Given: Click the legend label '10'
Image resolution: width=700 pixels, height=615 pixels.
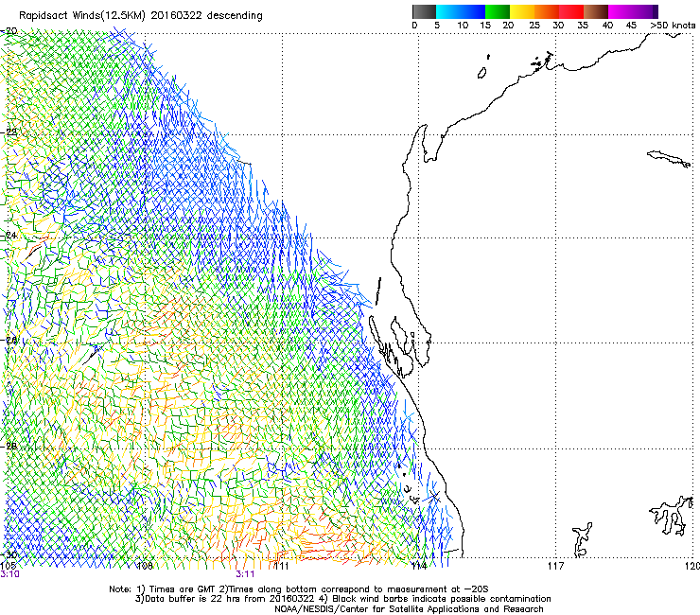Looking at the screenshot, I should point(463,26).
